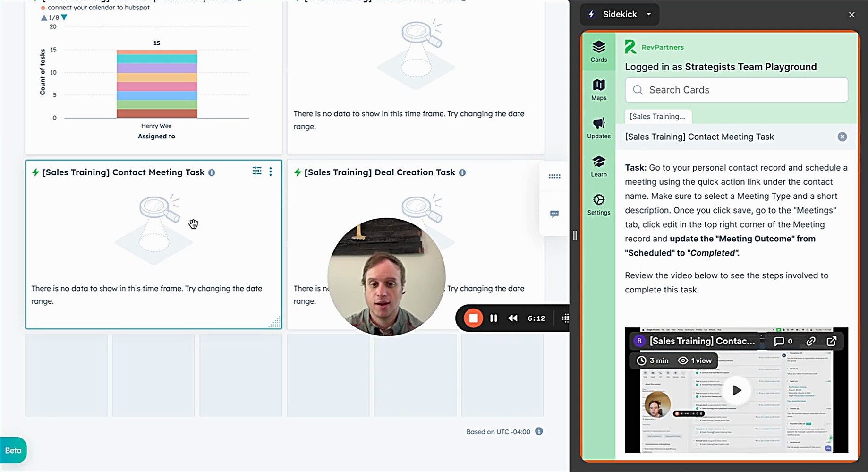The height and width of the screenshot is (472, 868).
Task: Open filters on Contact Meeting Task report
Action: pyautogui.click(x=256, y=171)
